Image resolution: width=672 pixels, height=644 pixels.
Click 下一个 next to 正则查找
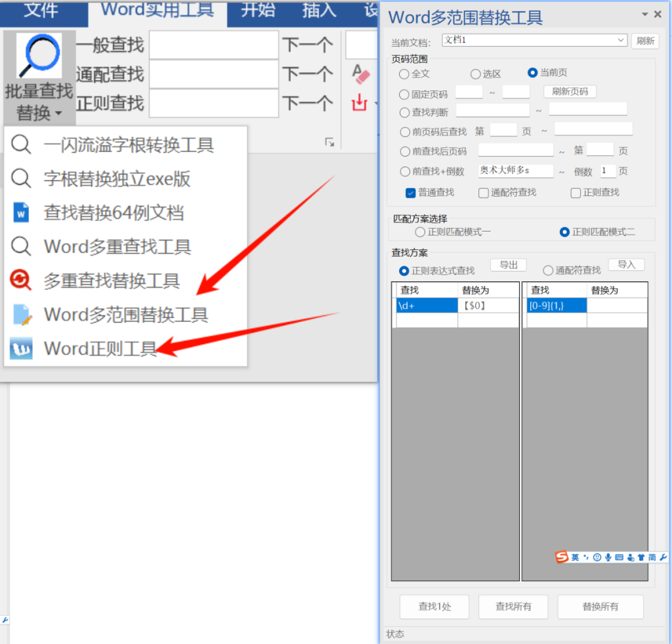(307, 103)
